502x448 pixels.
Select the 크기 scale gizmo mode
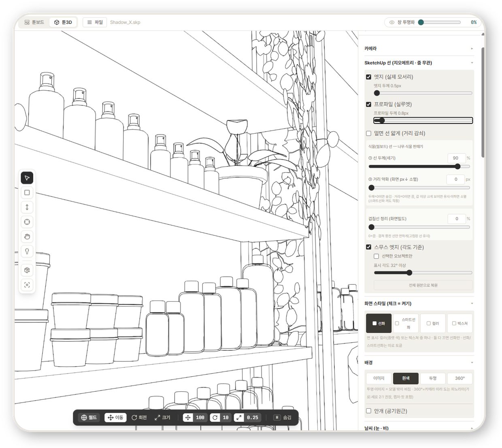(x=162, y=417)
